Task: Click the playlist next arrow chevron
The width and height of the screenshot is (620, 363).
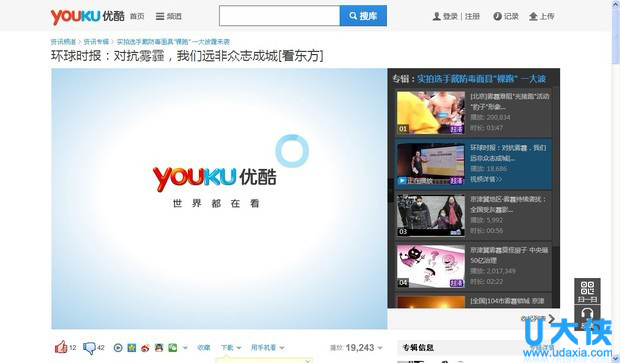Action: 552,318
